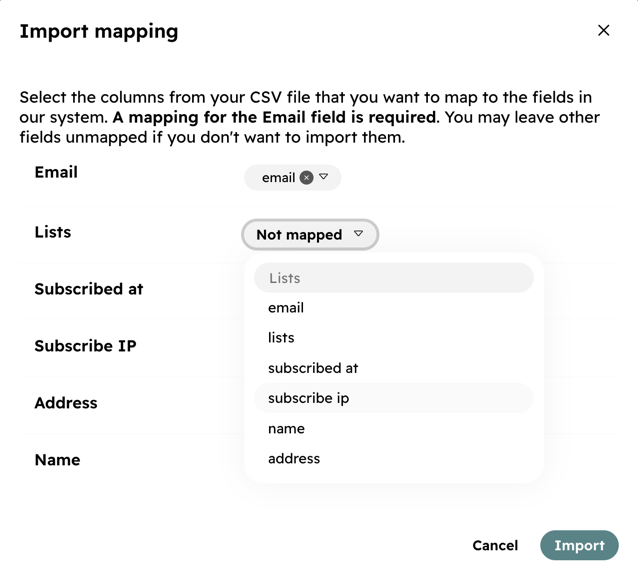Select the subscribe ip dropdown option

309,398
